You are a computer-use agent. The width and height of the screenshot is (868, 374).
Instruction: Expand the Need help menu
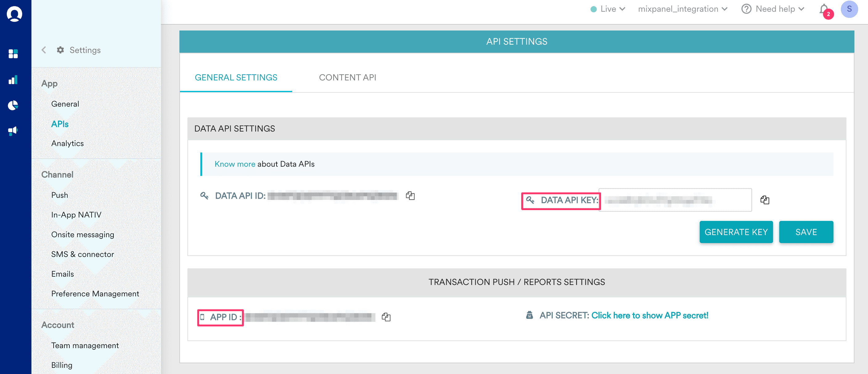[x=773, y=9]
